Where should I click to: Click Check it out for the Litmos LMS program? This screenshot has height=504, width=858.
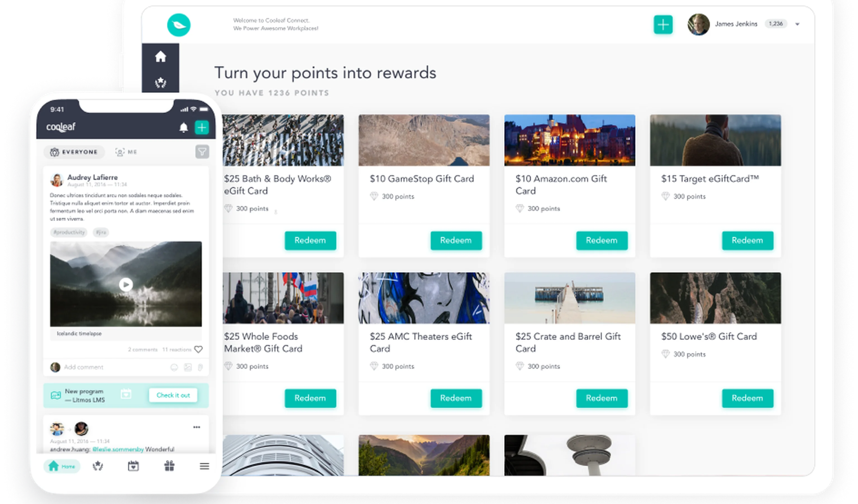click(173, 395)
